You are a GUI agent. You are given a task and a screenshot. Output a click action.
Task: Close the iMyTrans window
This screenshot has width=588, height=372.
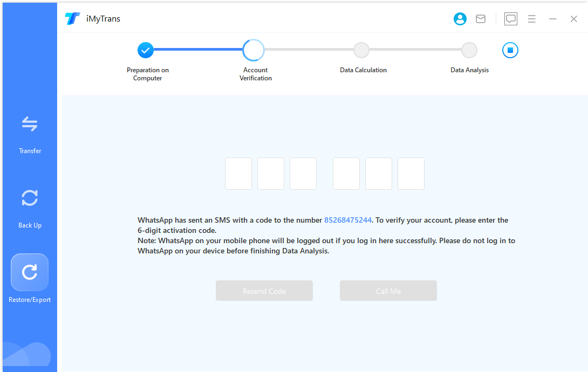tap(573, 19)
